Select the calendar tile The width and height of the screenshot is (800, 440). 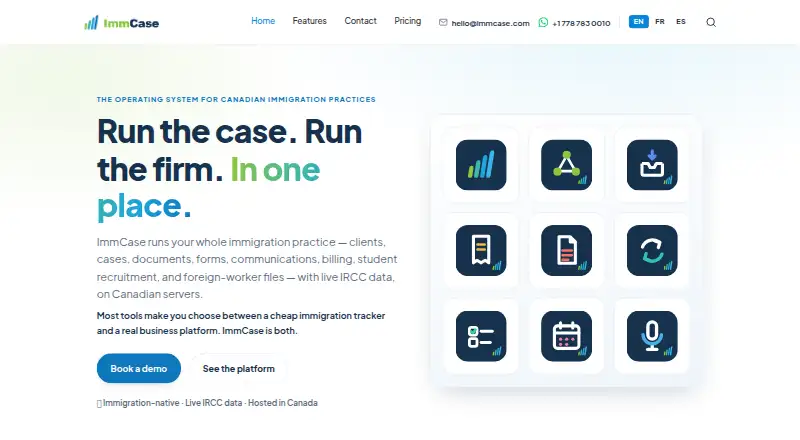coord(566,336)
